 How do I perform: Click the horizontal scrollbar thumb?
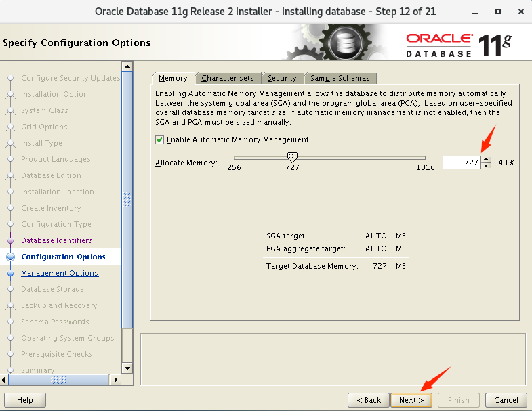[58, 379]
